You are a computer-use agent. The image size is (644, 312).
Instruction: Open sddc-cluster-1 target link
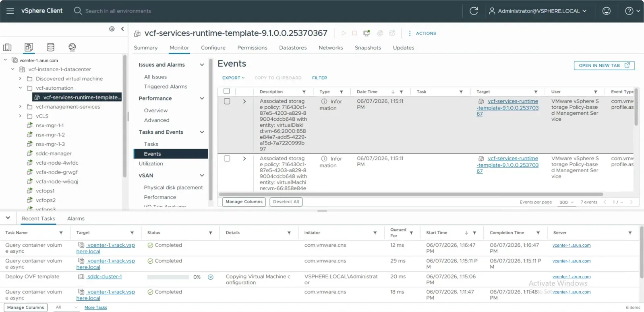104,277
